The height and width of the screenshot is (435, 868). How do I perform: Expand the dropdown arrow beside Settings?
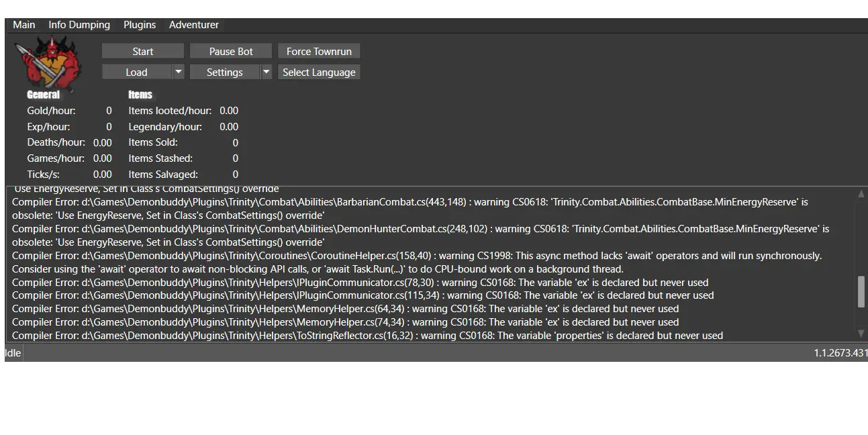[x=267, y=72]
